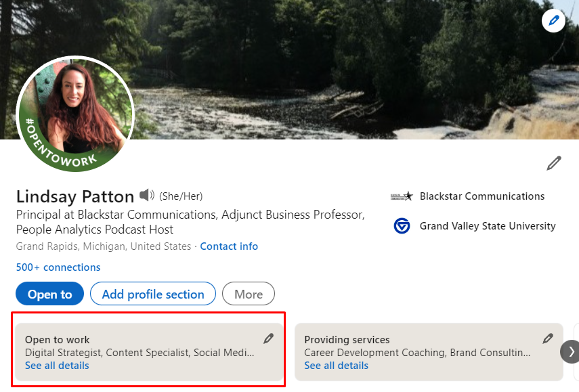See all details of Providing services

click(x=337, y=365)
